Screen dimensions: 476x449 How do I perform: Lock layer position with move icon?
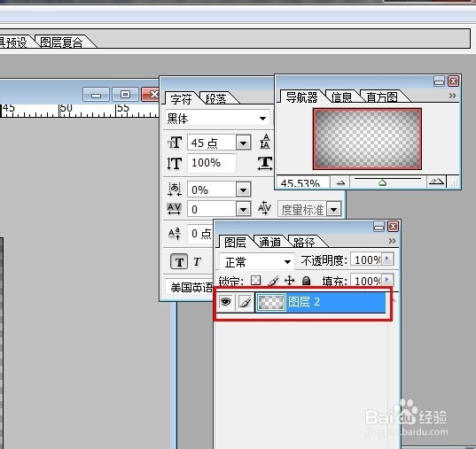pyautogui.click(x=290, y=281)
